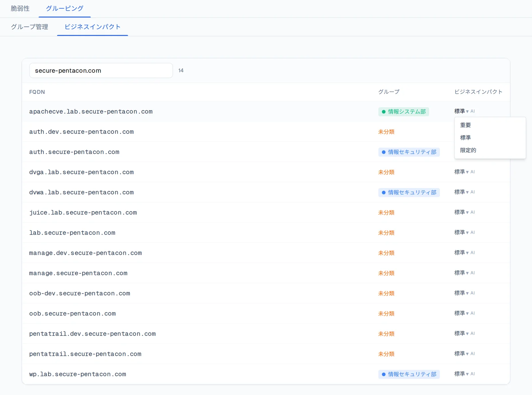
Task: Choose 標準 in the open dropdown menu
Action: pyautogui.click(x=490, y=138)
